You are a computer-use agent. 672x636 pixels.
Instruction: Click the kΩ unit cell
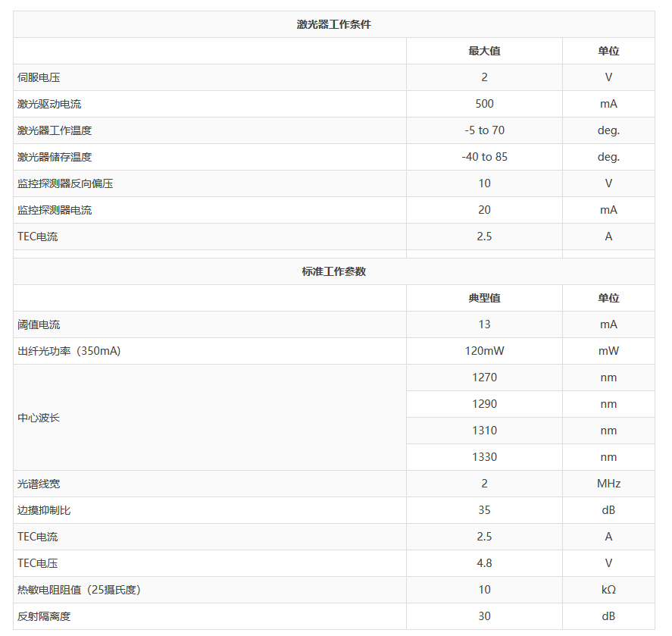coord(608,590)
